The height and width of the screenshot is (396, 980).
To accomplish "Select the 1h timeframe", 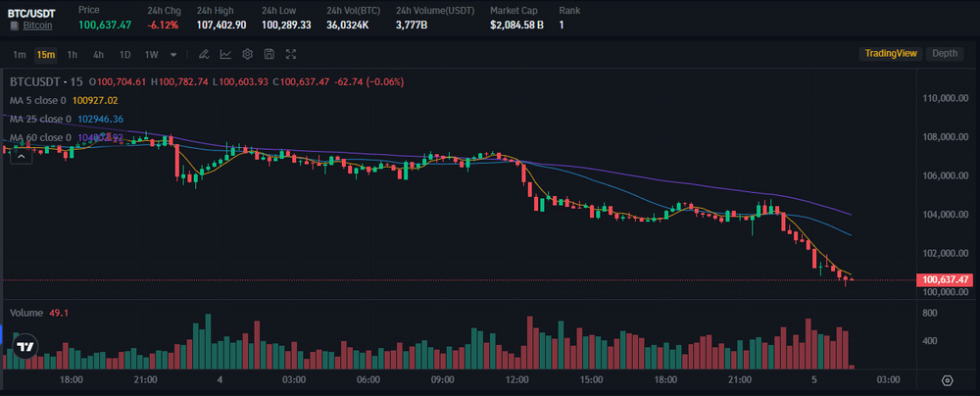I will (x=73, y=54).
